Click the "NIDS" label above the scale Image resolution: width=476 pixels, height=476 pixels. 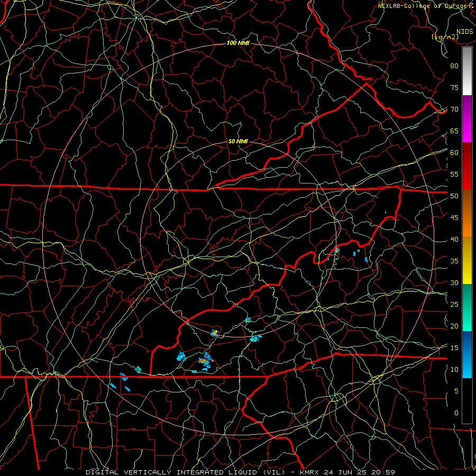click(465, 32)
